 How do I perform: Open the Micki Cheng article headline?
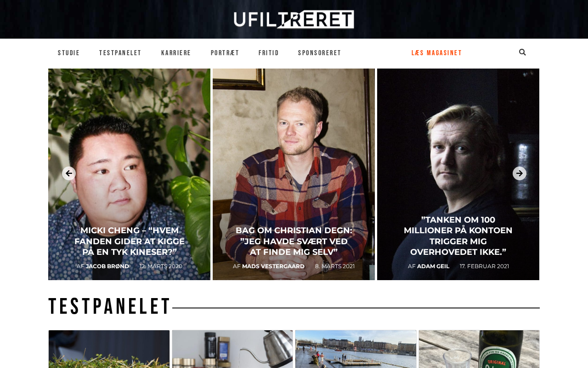pos(130,241)
